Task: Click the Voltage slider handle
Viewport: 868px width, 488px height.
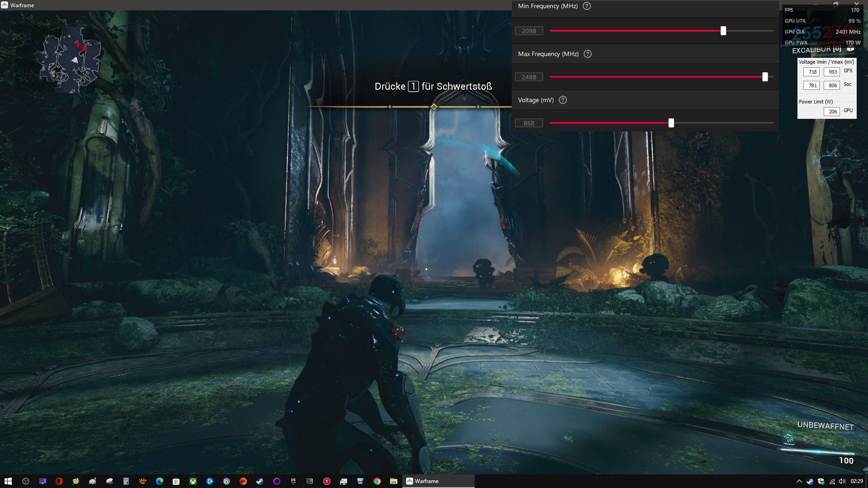Action: 671,123
